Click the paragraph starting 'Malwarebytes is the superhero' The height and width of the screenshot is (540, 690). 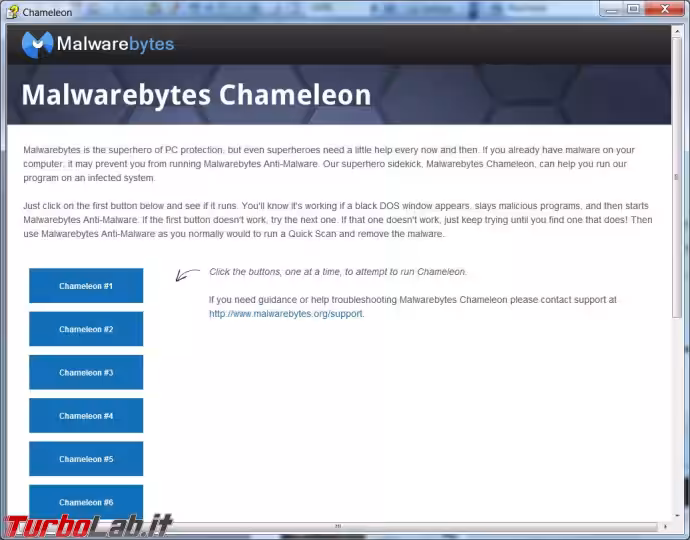[x=329, y=164]
